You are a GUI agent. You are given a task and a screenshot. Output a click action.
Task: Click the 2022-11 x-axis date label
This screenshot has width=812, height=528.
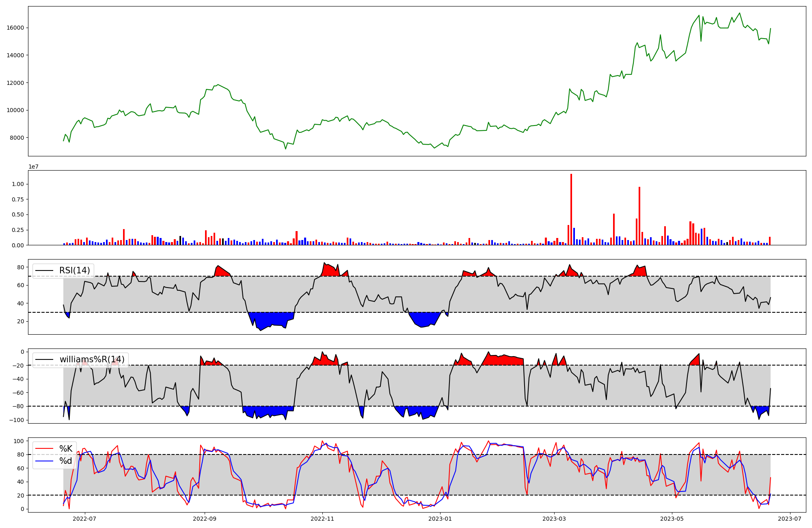pyautogui.click(x=322, y=519)
